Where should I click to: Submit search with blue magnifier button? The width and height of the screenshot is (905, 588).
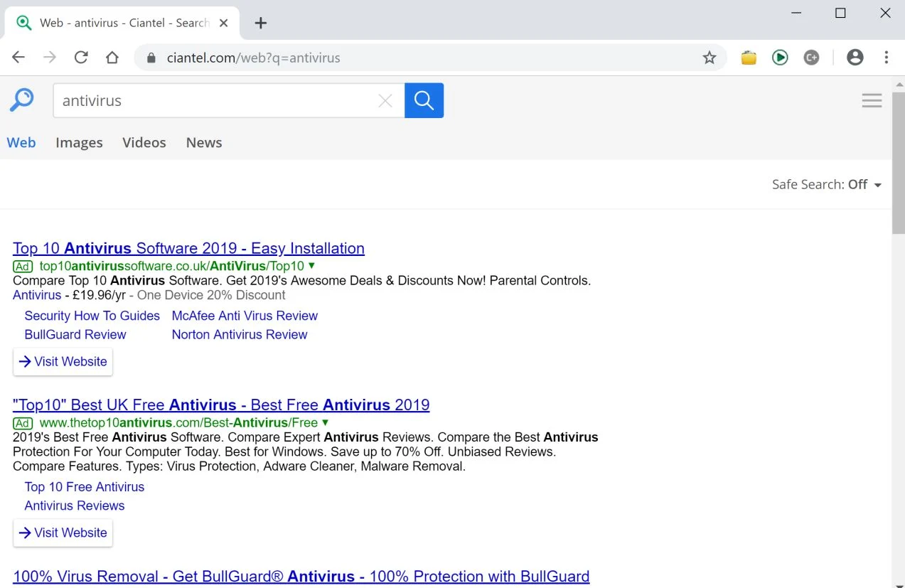click(x=424, y=100)
